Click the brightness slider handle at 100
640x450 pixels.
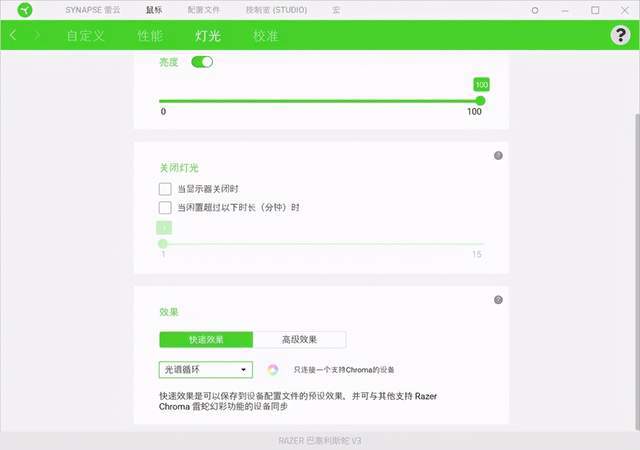pos(480,100)
